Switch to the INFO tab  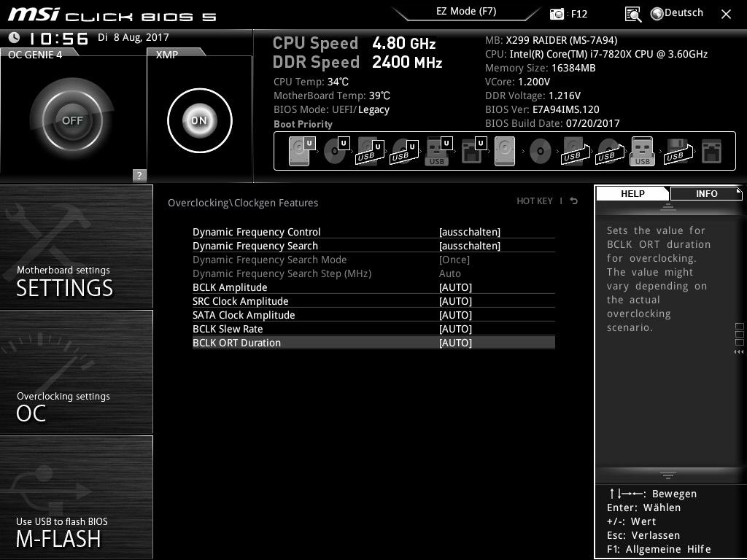pos(706,193)
